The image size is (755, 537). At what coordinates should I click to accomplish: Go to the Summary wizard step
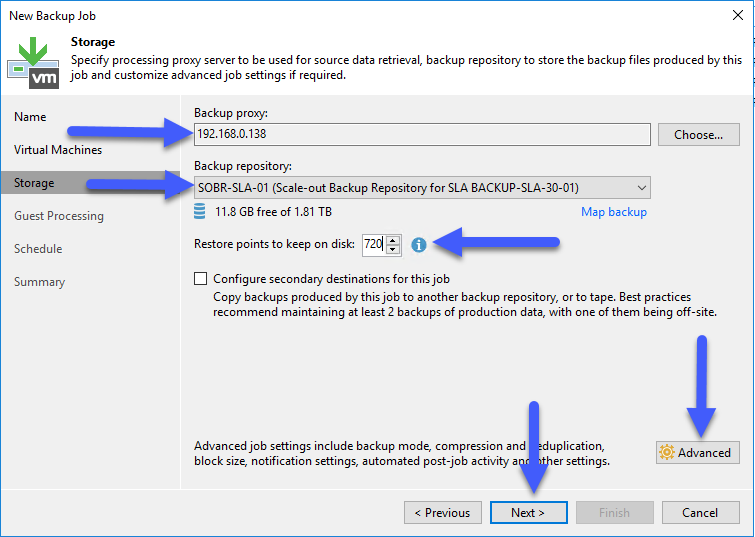pyautogui.click(x=39, y=282)
